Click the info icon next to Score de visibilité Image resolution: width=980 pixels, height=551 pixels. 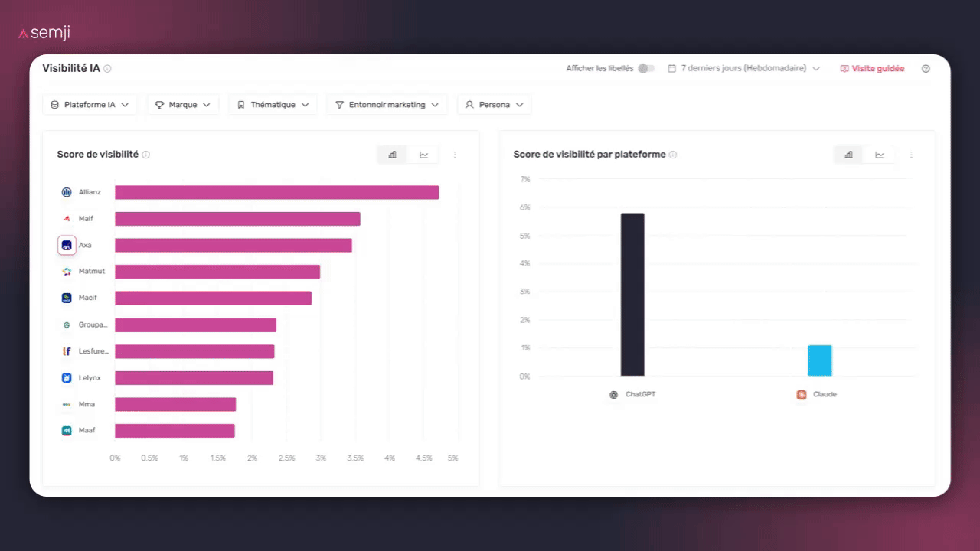tap(146, 155)
